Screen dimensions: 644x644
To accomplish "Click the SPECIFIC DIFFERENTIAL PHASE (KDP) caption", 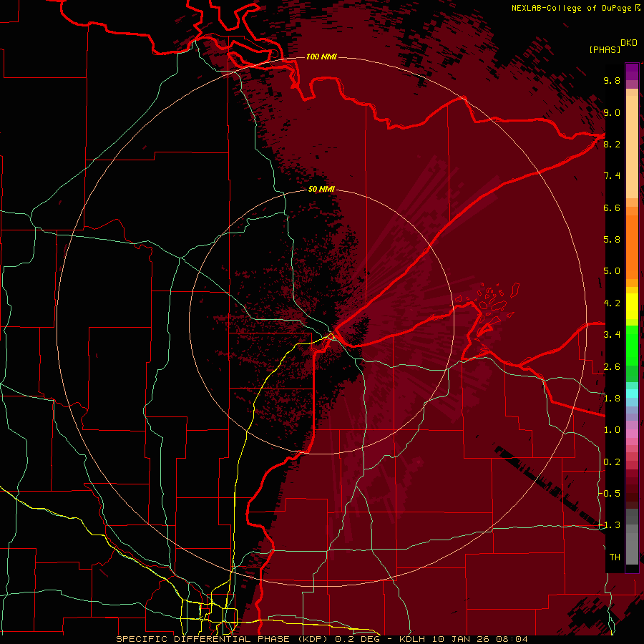I will [223, 639].
